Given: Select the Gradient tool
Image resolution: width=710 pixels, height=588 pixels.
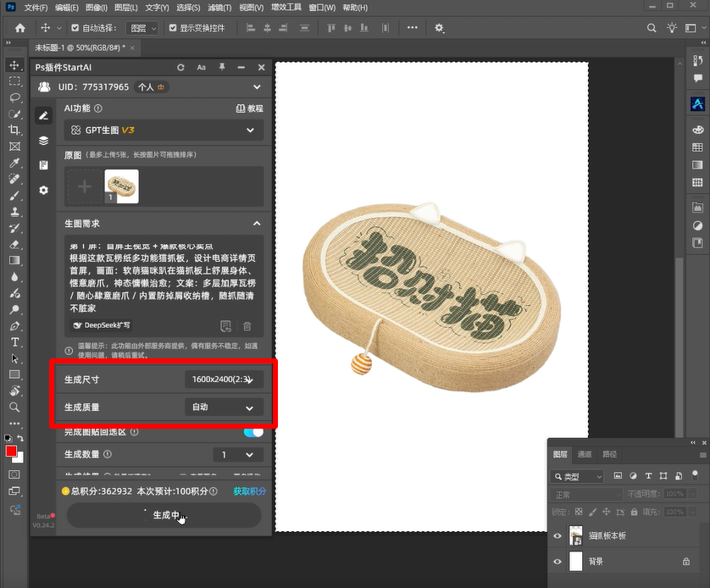Looking at the screenshot, I should (x=14, y=261).
